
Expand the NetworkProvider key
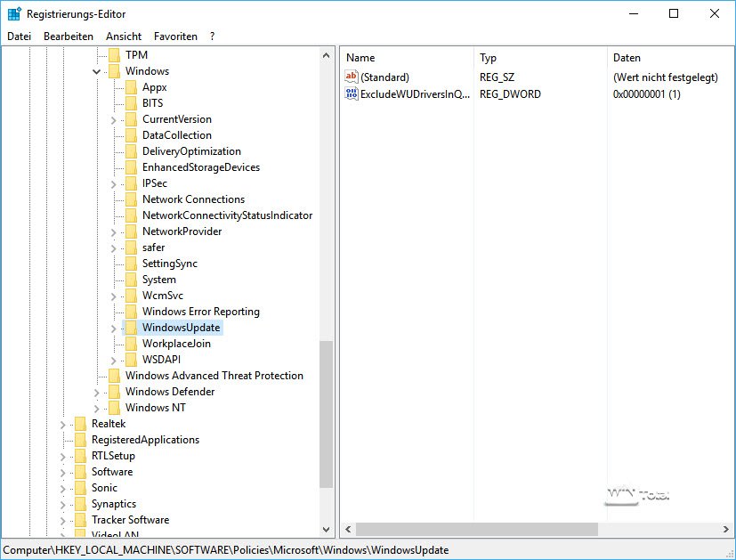113,232
